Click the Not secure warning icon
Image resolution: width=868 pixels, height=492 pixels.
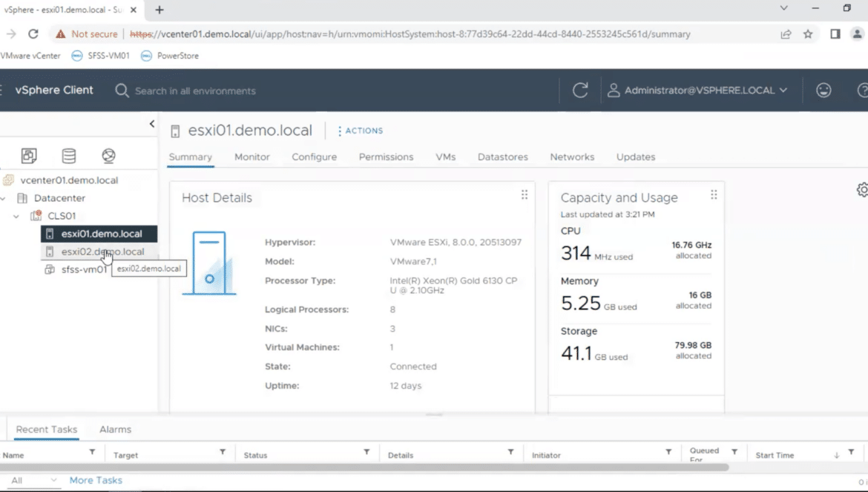pos(60,33)
